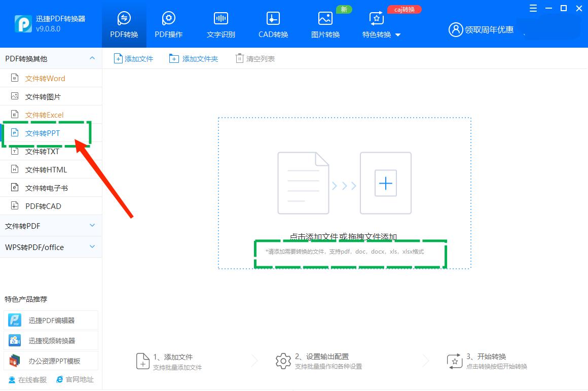This screenshot has height=391, width=588.
Task: Switch to the PDF转换 tab
Action: point(124,24)
